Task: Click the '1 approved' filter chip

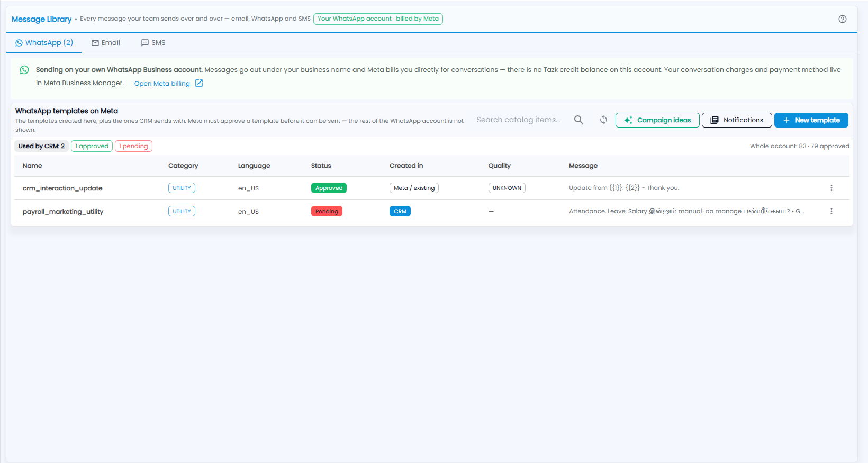Action: pyautogui.click(x=92, y=146)
